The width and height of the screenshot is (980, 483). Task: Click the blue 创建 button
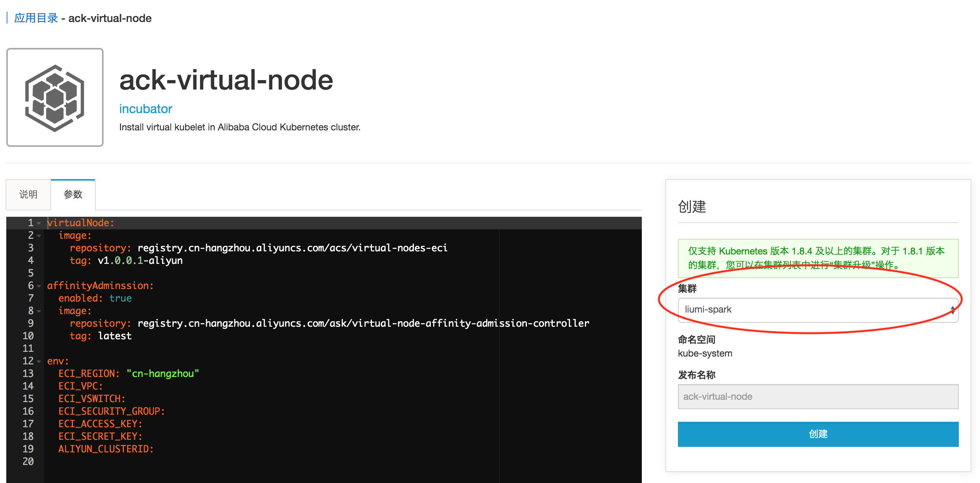click(818, 434)
